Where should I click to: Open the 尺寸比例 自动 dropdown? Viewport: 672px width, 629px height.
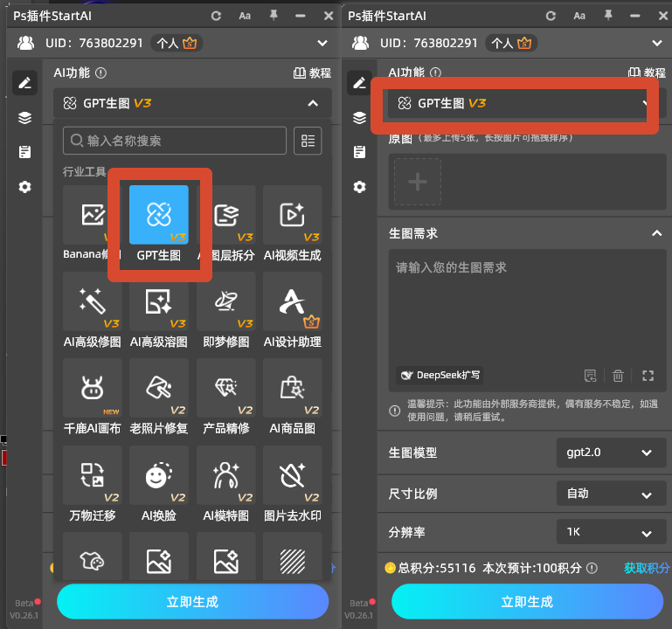coord(611,494)
